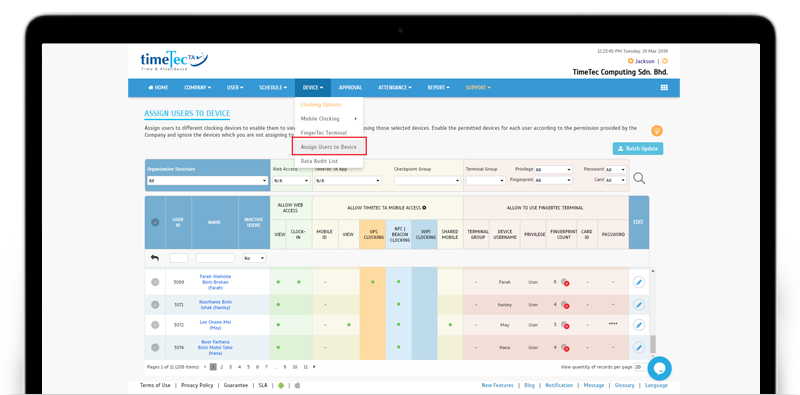Open Password filter dropdown
Image resolution: width=800 pixels, height=395 pixels.
coord(616,169)
